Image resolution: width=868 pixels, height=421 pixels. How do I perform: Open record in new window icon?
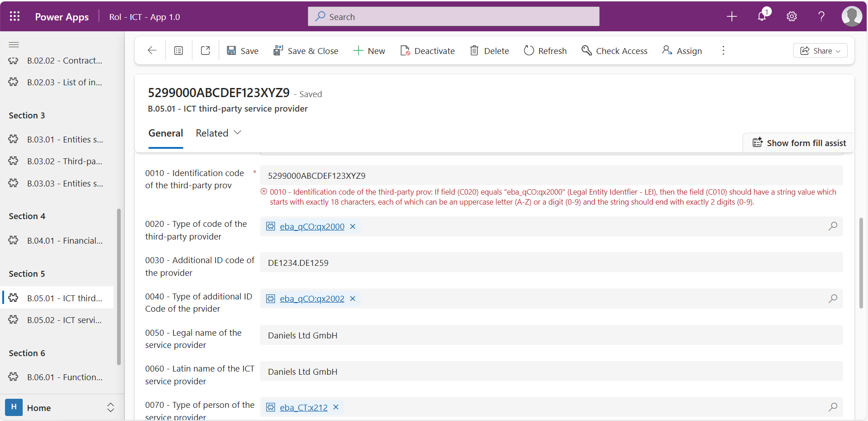click(x=206, y=51)
